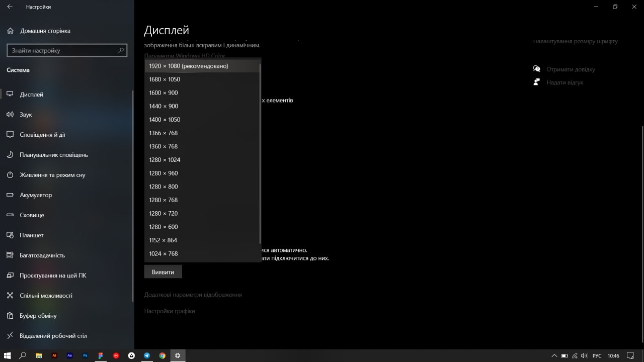The height and width of the screenshot is (362, 644).
Task: Open the notification center icon
Action: pos(630,355)
